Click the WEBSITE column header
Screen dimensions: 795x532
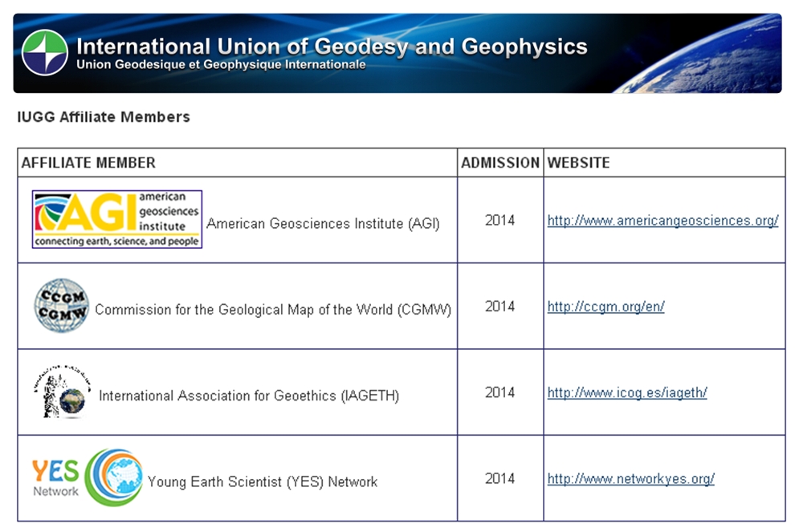(x=578, y=163)
